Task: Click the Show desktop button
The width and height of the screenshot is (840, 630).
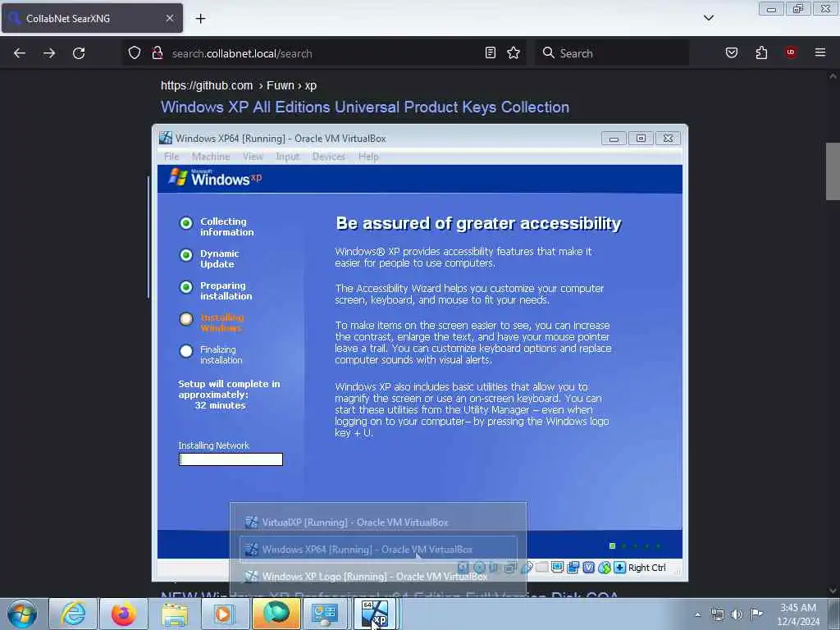Action: click(x=834, y=614)
